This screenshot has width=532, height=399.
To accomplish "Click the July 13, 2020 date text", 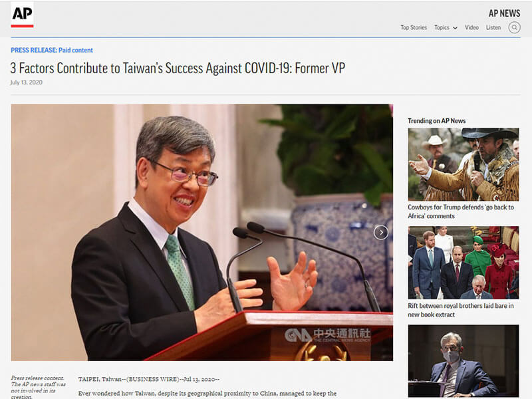I will [x=27, y=82].
